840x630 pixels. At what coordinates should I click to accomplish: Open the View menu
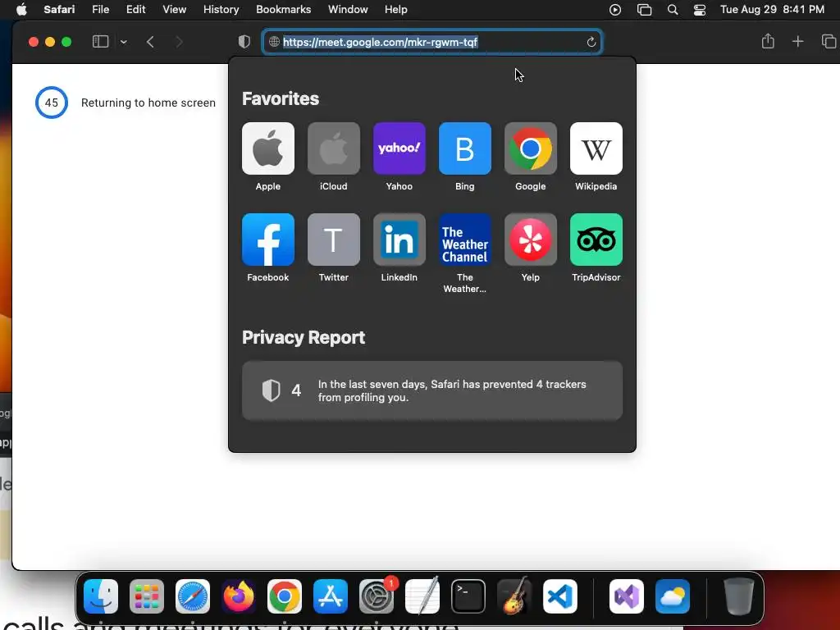pos(174,10)
